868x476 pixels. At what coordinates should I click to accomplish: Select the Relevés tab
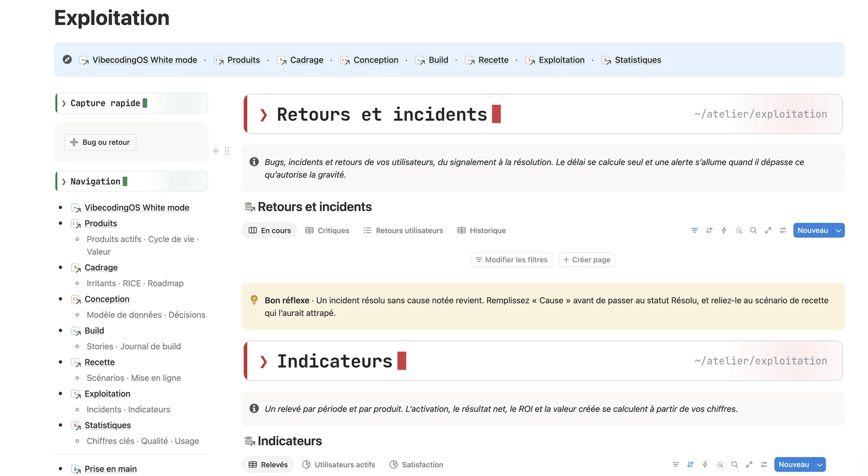[x=268, y=465]
